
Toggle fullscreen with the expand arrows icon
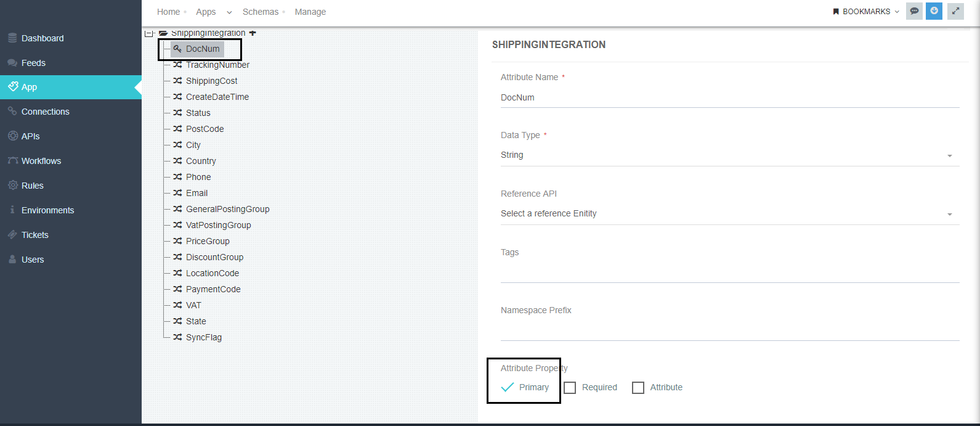pyautogui.click(x=955, y=11)
